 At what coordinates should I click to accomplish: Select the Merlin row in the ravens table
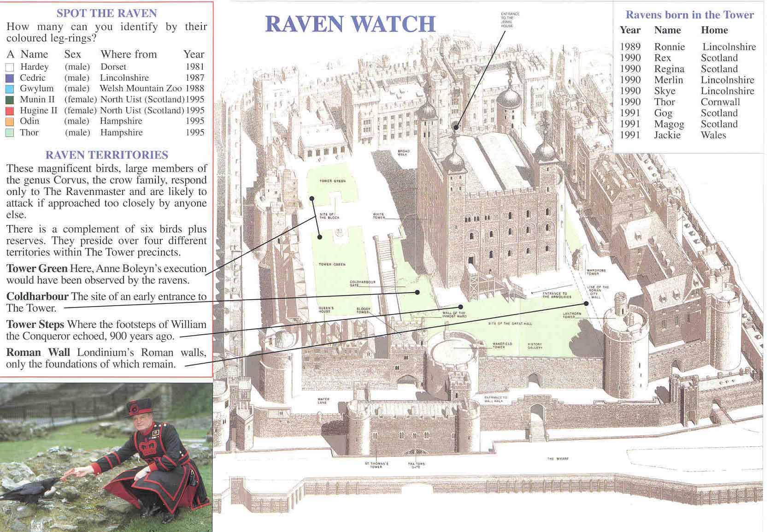point(687,80)
